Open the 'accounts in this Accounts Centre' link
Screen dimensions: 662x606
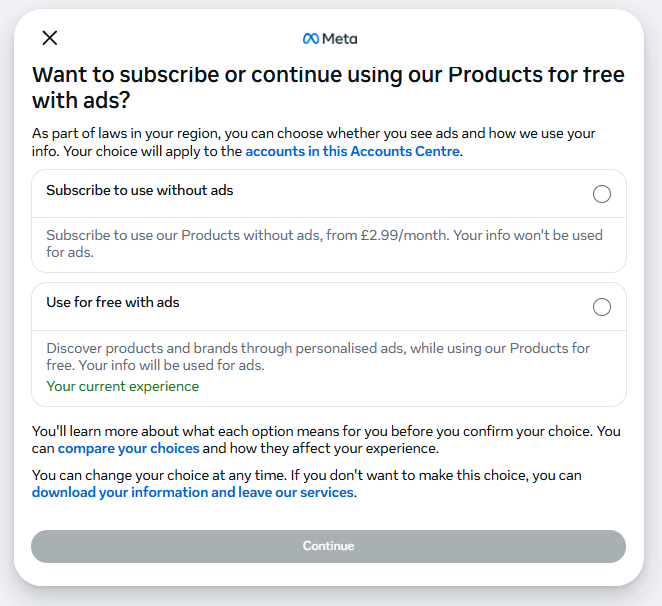352,152
